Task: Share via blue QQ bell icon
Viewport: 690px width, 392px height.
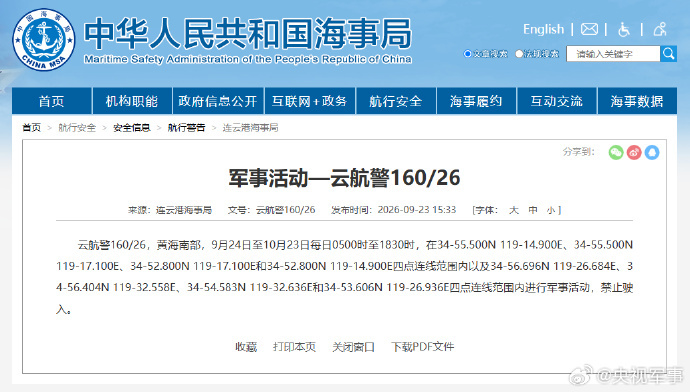Action: (652, 153)
